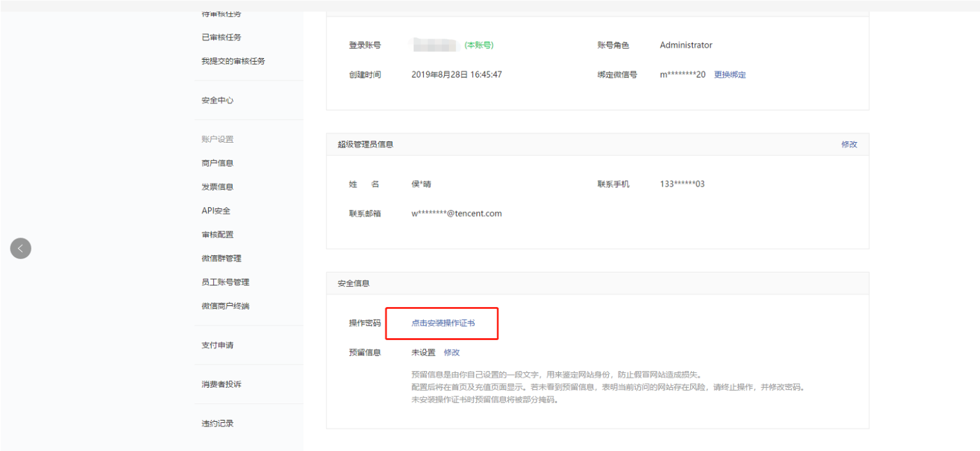This screenshot has width=980, height=451.
Task: Click the 未设置 status text
Action: point(423,353)
